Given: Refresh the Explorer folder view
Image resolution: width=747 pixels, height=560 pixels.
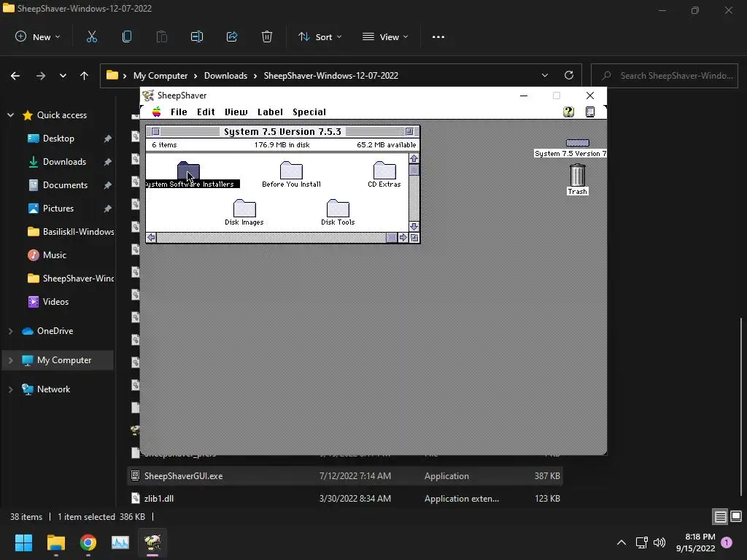Looking at the screenshot, I should pyautogui.click(x=569, y=75).
